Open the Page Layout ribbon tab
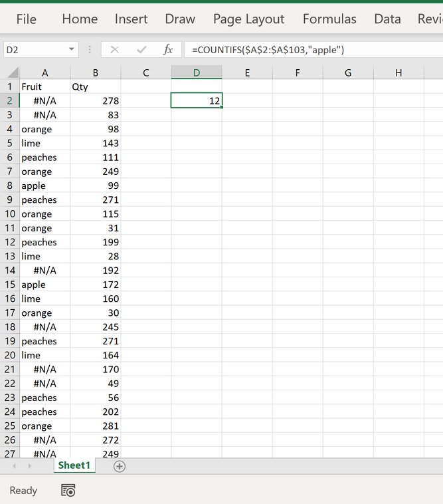 click(x=249, y=19)
